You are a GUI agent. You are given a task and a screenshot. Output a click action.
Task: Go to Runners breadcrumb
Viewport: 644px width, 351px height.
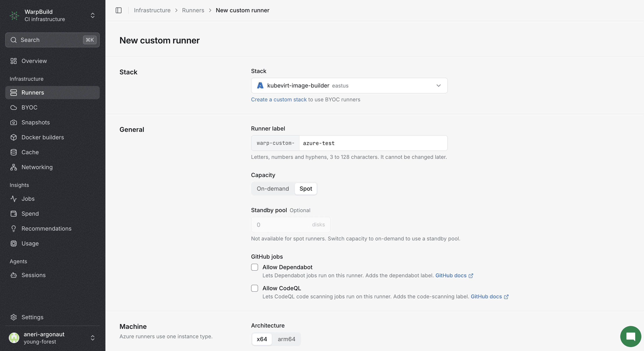193,10
